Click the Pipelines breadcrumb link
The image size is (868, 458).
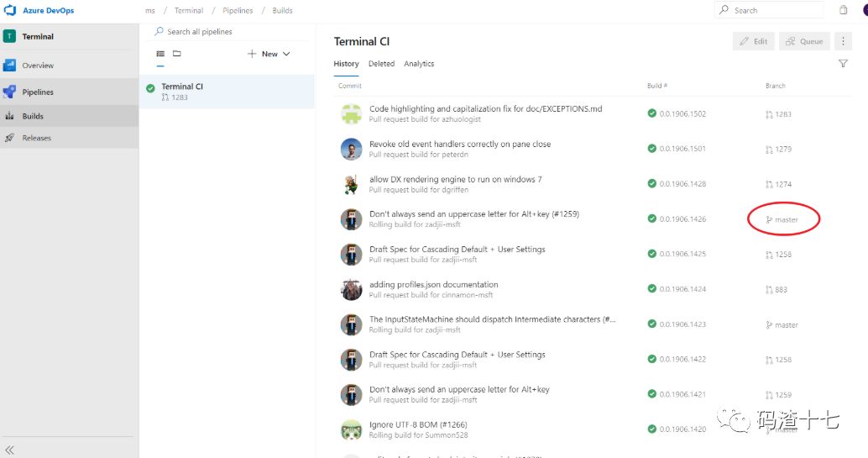[238, 10]
